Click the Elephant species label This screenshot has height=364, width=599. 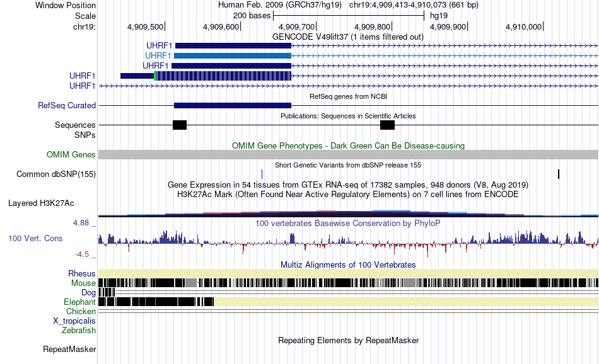point(79,302)
